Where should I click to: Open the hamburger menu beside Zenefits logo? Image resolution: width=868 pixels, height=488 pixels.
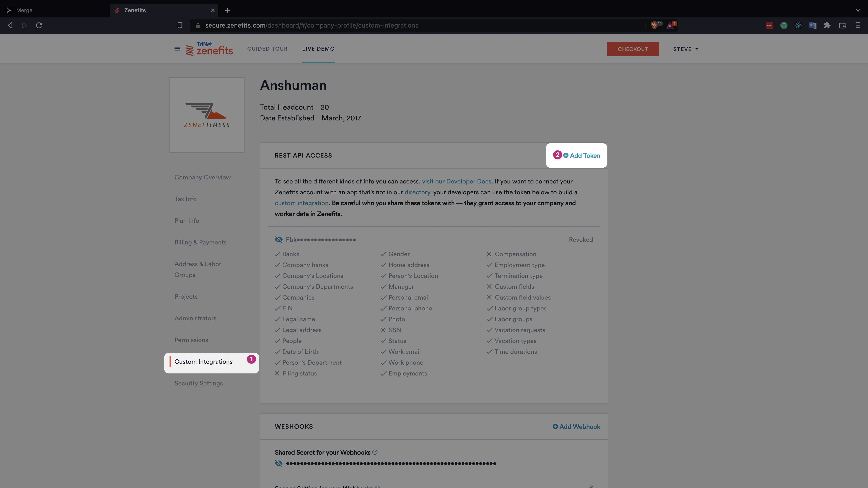177,49
